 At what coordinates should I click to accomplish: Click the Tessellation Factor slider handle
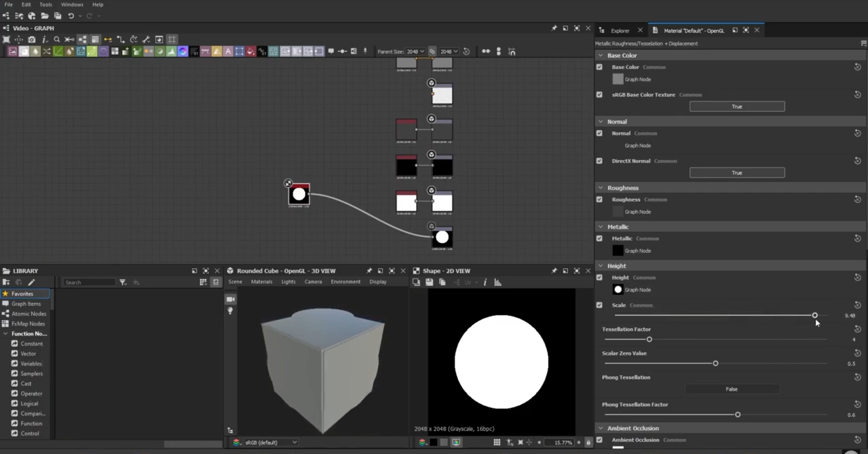click(649, 339)
